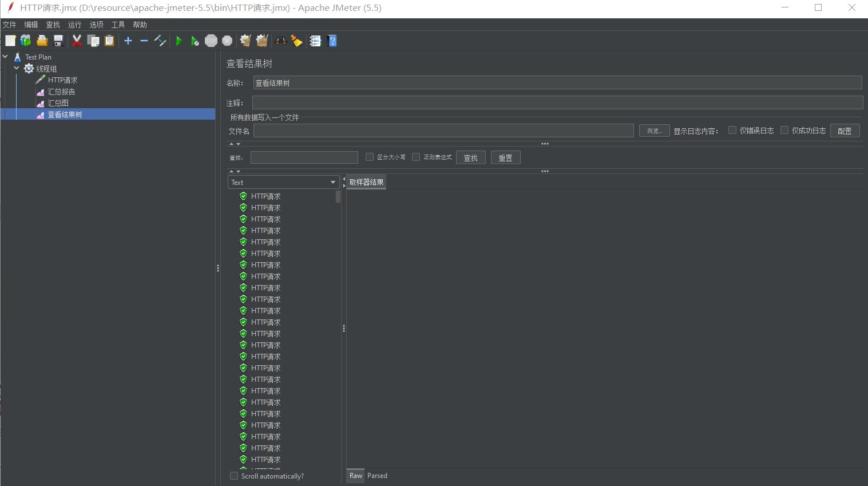Open the Text renderer dropdown

coord(284,182)
